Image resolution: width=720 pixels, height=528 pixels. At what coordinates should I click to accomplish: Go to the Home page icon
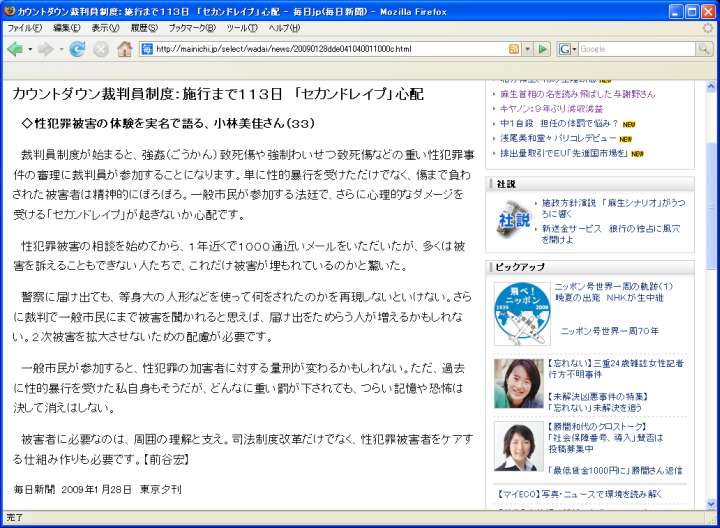click(x=124, y=49)
